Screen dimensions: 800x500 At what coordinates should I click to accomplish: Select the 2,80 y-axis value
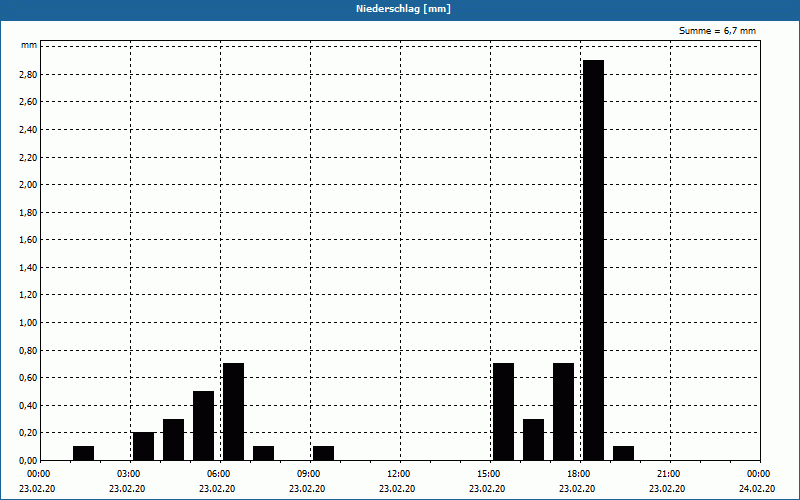[x=28, y=74]
